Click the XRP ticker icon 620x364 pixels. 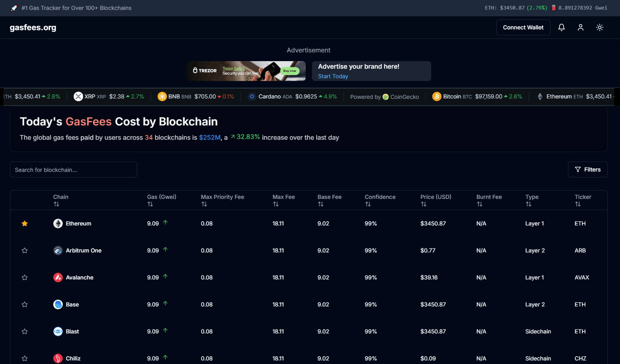pyautogui.click(x=78, y=96)
